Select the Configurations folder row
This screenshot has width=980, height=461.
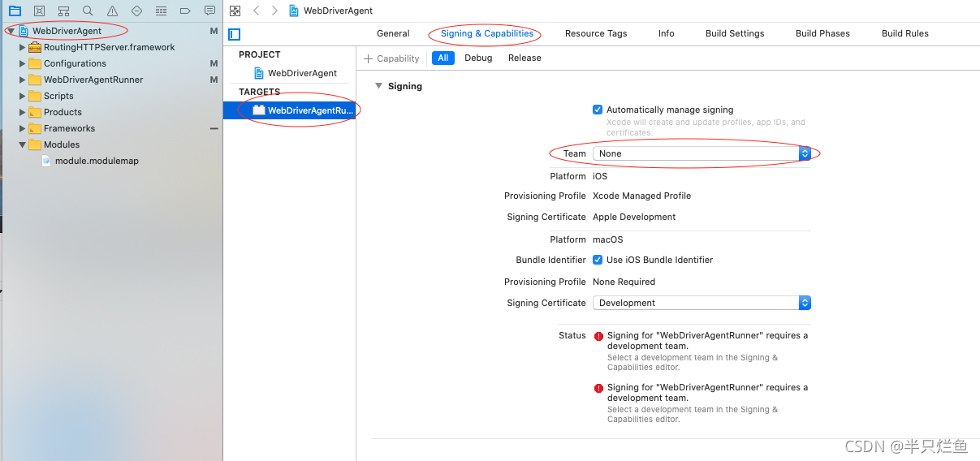(111, 63)
